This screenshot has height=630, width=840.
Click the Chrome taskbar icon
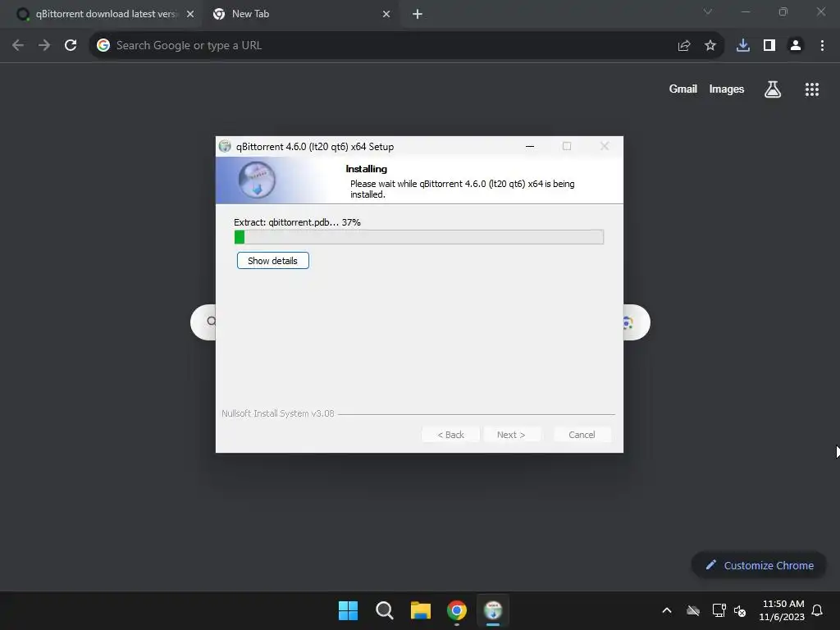(x=457, y=610)
